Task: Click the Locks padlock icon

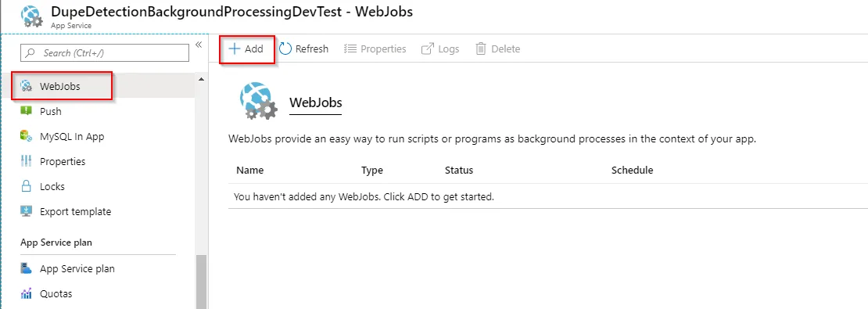Action: (x=26, y=186)
